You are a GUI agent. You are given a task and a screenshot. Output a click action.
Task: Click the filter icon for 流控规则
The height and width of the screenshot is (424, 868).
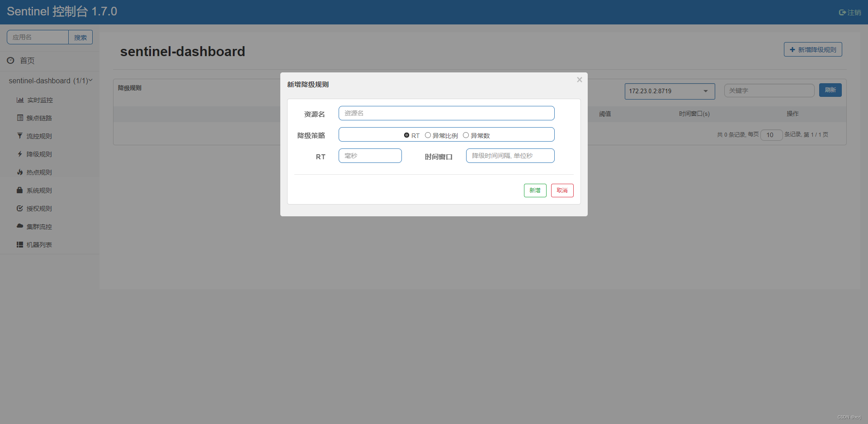[x=20, y=136]
